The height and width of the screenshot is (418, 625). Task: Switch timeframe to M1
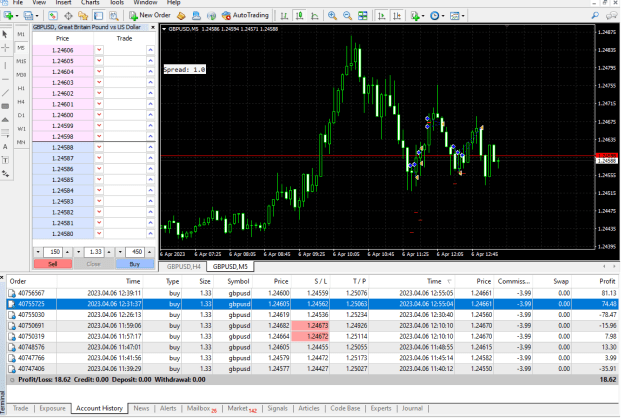[21, 34]
